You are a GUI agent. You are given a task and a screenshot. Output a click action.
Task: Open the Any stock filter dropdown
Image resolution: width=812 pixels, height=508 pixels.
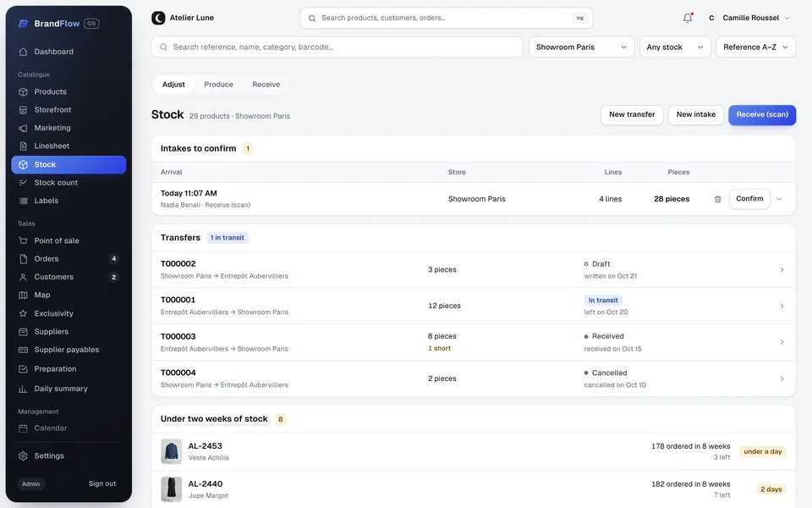pos(675,47)
